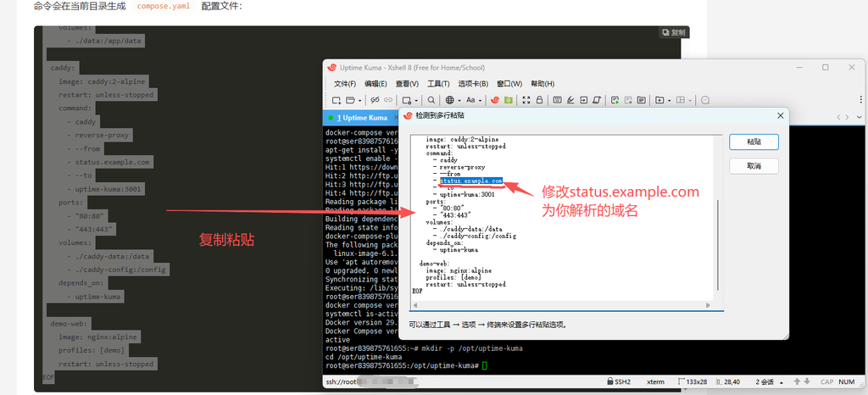Viewport: 868px width, 395px height.
Task: Click the red Xshell swirl toolbar icon
Action: (495, 100)
